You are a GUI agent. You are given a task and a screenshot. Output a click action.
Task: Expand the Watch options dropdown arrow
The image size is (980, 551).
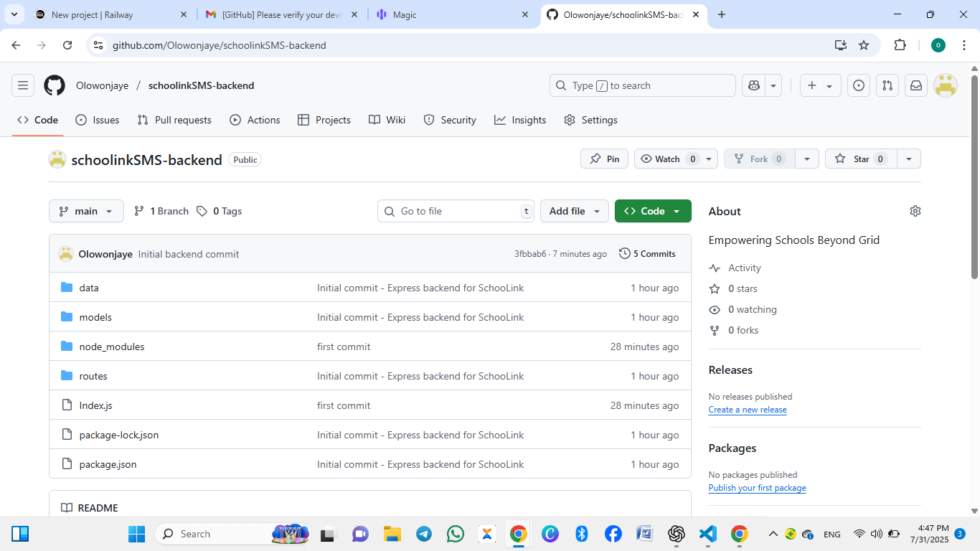710,159
